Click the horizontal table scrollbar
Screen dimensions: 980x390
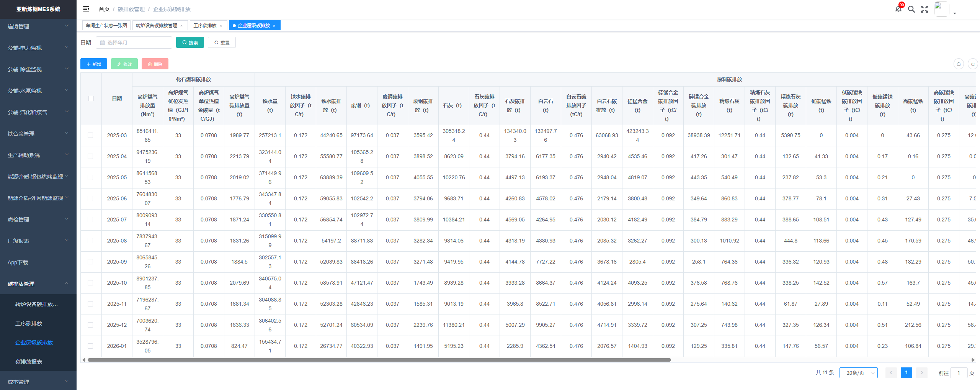click(379, 360)
